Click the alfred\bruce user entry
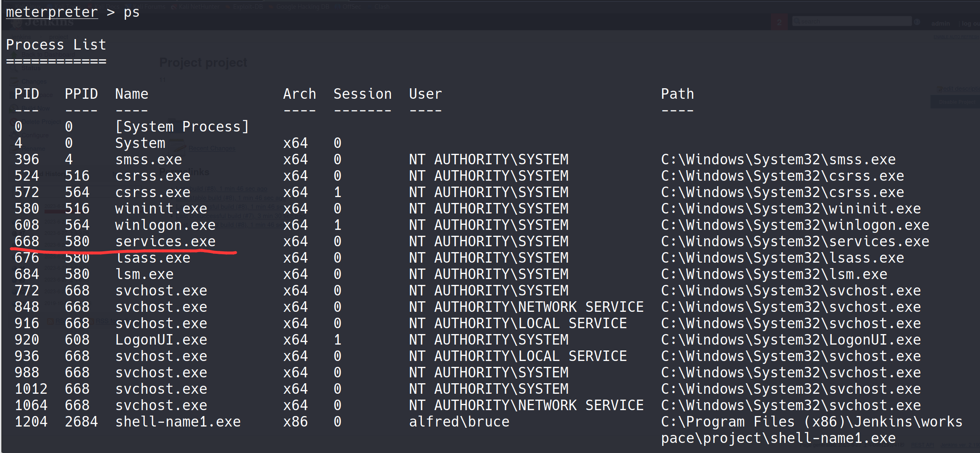The height and width of the screenshot is (453, 980). [459, 421]
